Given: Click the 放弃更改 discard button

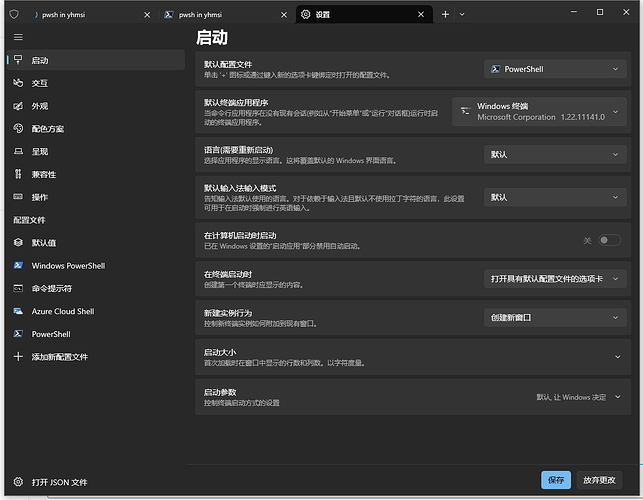Looking at the screenshot, I should (599, 480).
